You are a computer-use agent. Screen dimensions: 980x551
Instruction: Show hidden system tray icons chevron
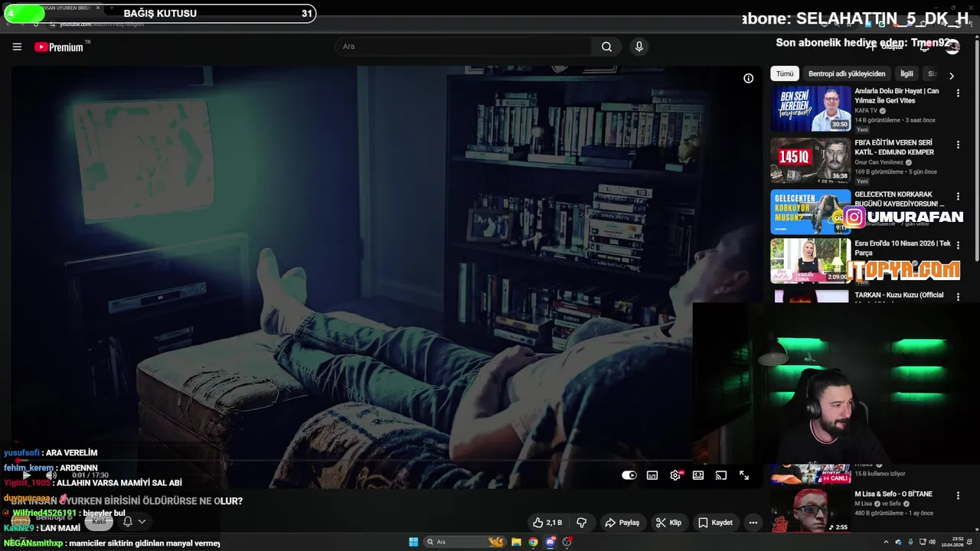tap(887, 542)
